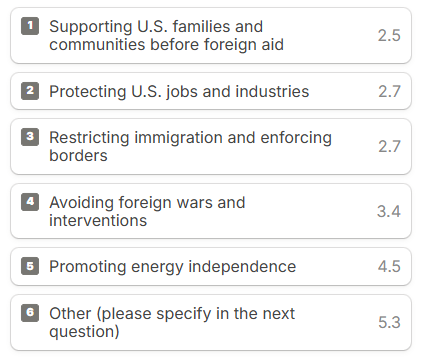Click the rank 5 number badge

coord(30,266)
